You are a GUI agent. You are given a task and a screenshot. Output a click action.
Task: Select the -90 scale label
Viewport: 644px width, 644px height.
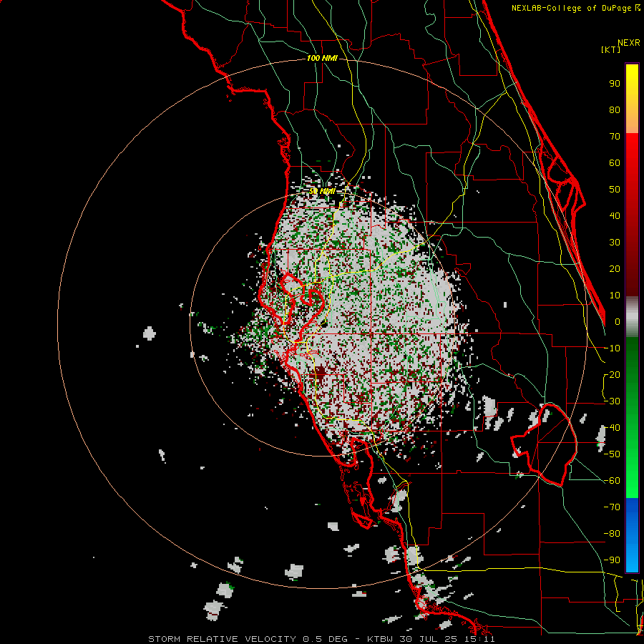point(612,560)
